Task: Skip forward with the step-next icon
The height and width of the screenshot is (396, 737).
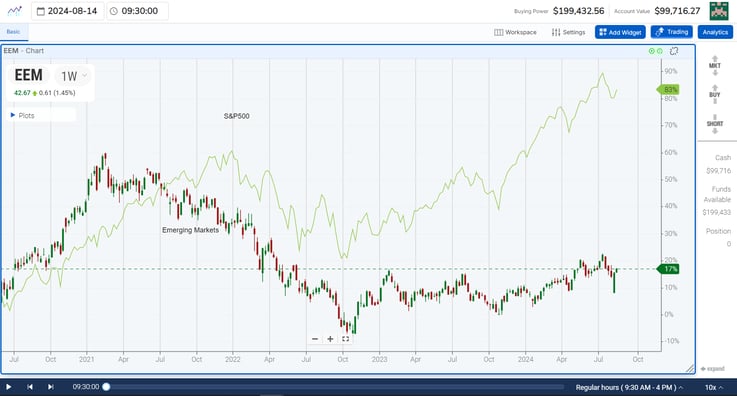Action: click(50, 387)
